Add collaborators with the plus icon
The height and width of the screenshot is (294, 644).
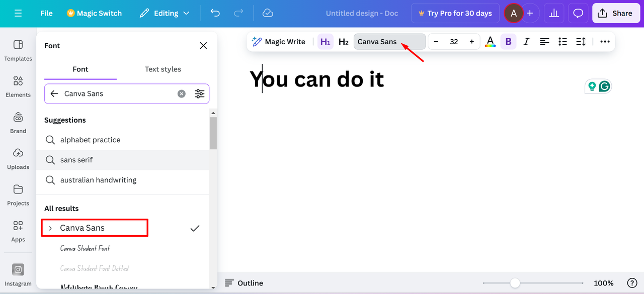530,14
